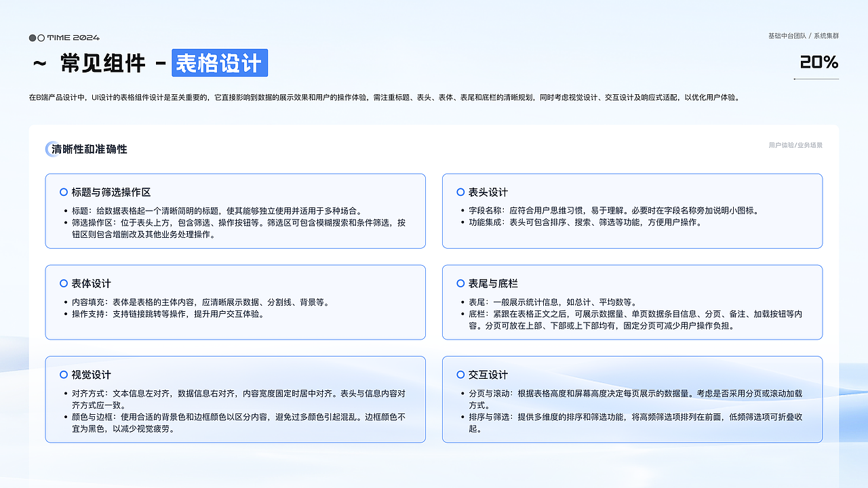
Task: Select the 标题与筛选操作区 card heading
Action: pos(111,192)
